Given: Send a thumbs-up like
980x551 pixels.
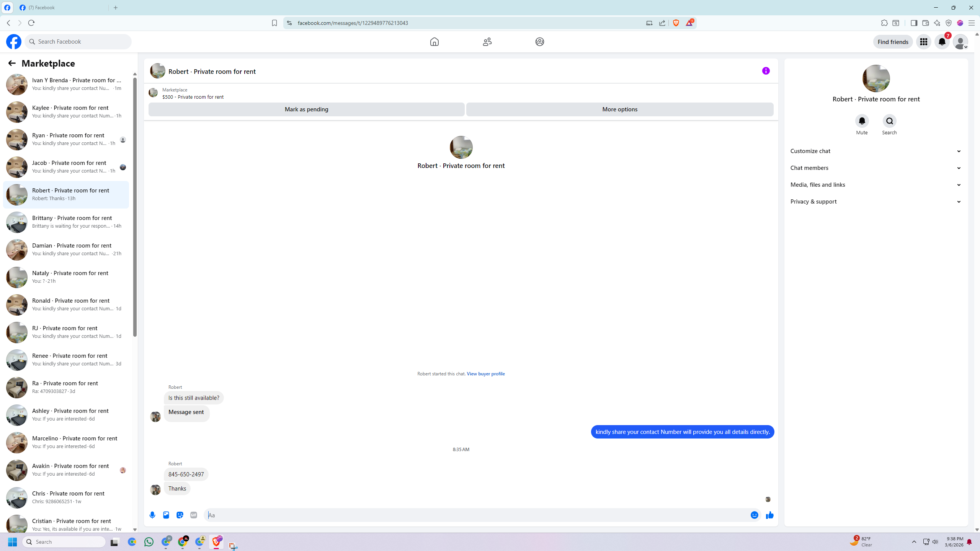Looking at the screenshot, I should 769,515.
